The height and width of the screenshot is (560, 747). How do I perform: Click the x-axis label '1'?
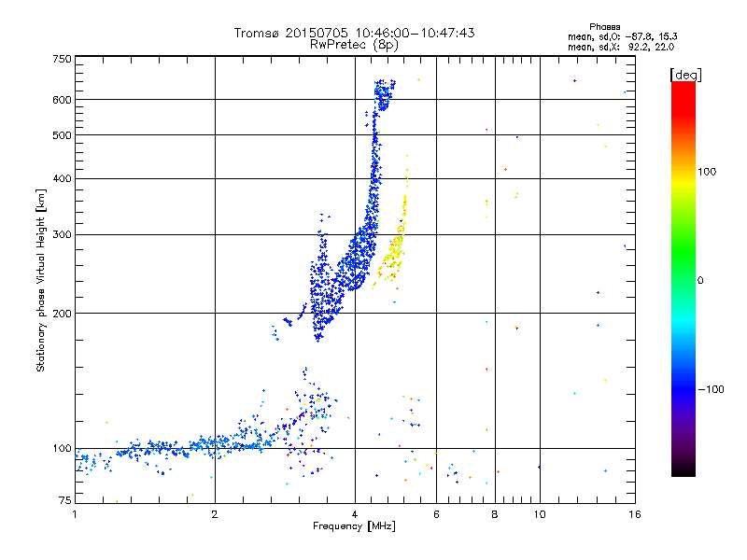(75, 514)
